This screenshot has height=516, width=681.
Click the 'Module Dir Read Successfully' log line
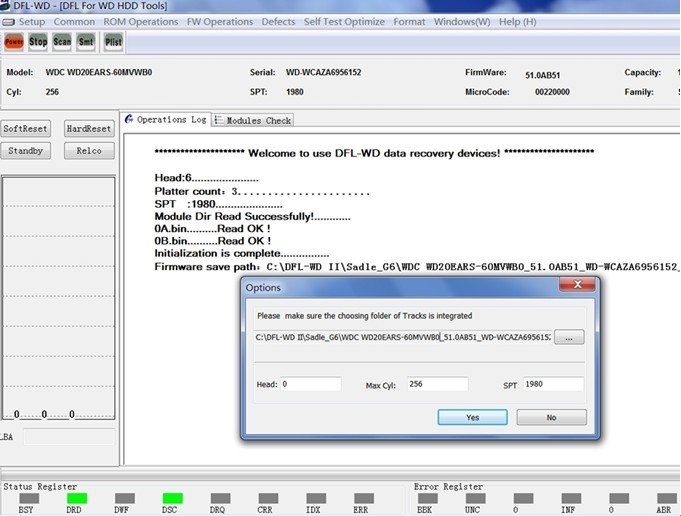pyautogui.click(x=252, y=216)
